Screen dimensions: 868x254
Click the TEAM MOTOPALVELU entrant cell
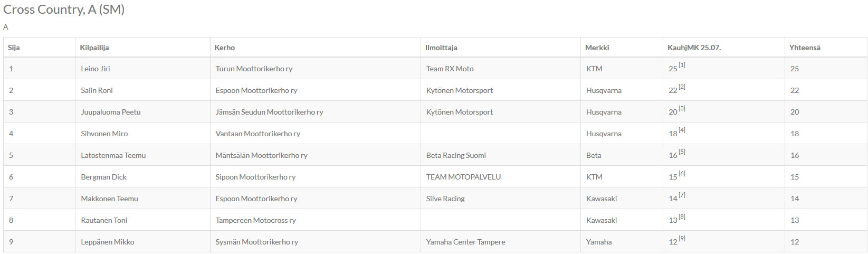[x=464, y=177]
